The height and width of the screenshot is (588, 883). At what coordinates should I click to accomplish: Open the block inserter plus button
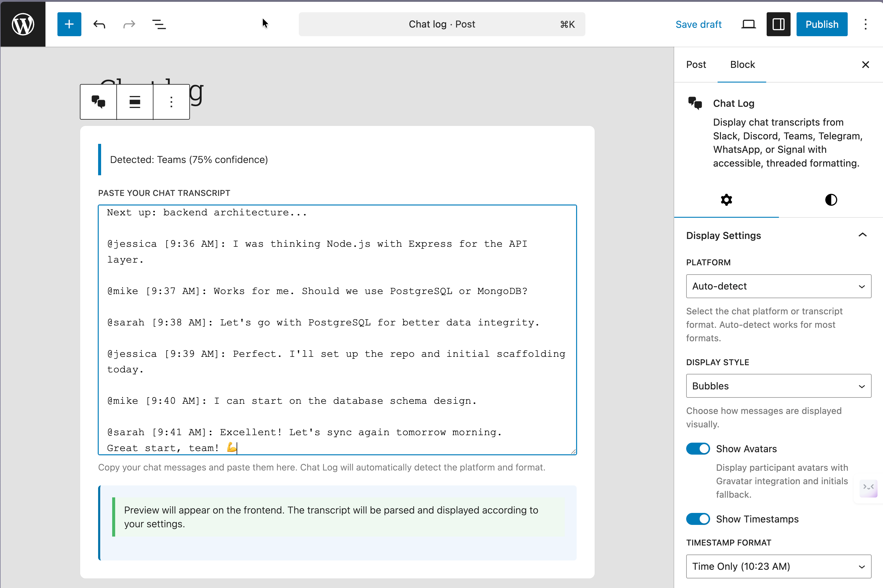[x=69, y=24]
